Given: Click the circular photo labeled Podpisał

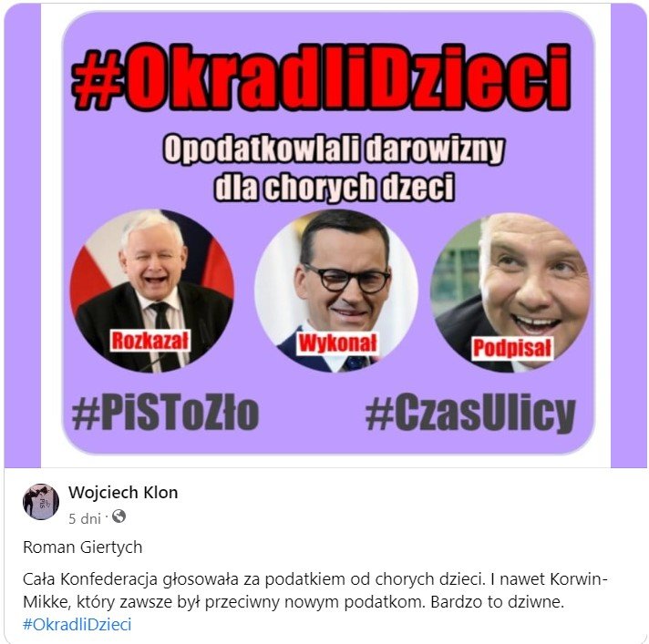Looking at the screenshot, I should coord(510,292).
